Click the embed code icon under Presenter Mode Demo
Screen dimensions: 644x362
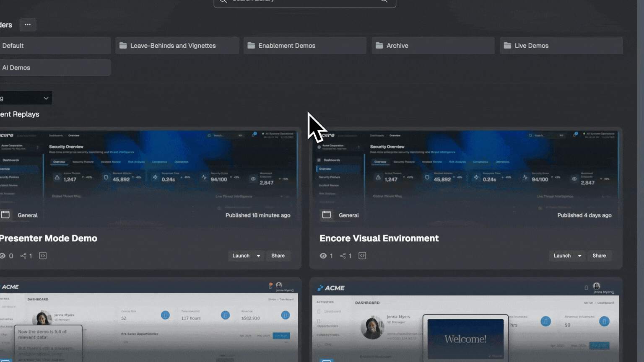43,256
